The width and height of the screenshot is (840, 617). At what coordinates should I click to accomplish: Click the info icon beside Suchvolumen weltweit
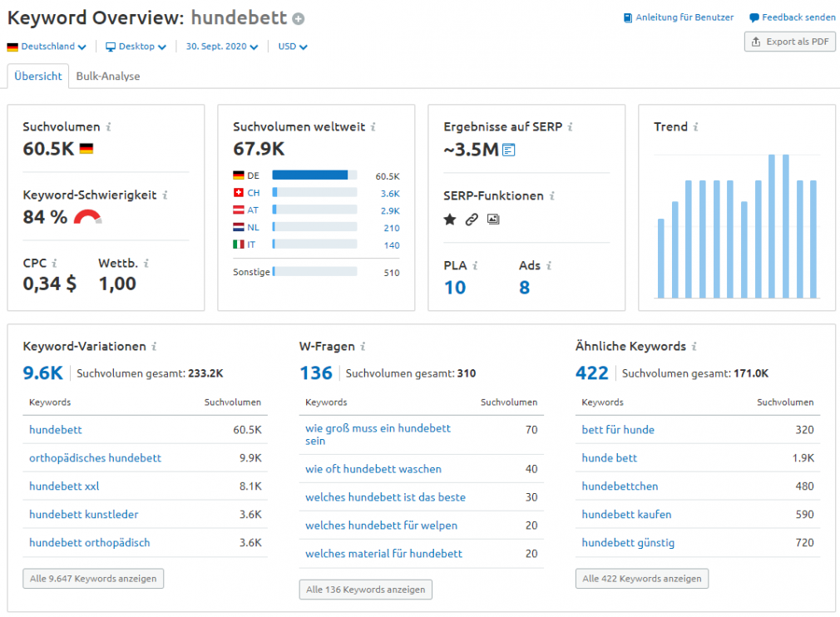click(x=373, y=127)
